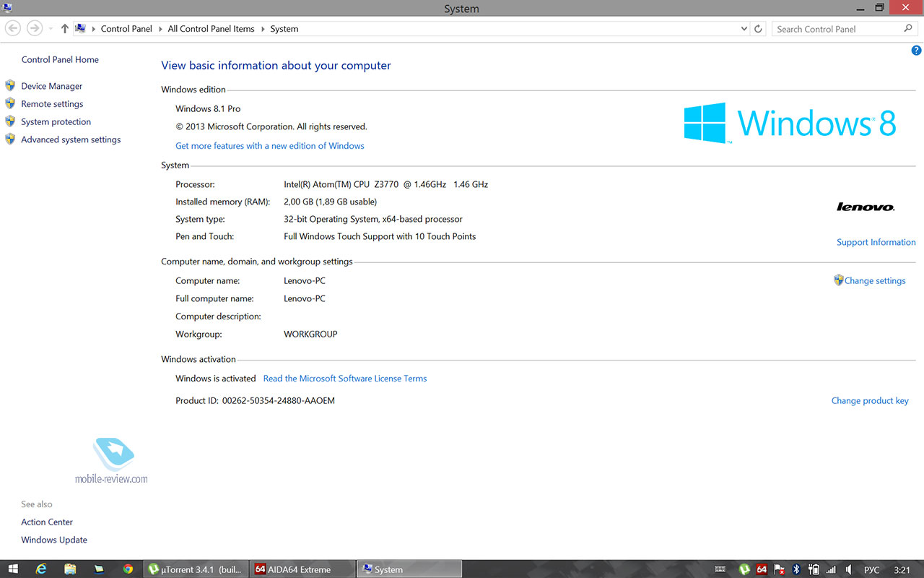Switch to AIDA64 Extreme taskbar window
This screenshot has width=924, height=578.
pos(303,569)
